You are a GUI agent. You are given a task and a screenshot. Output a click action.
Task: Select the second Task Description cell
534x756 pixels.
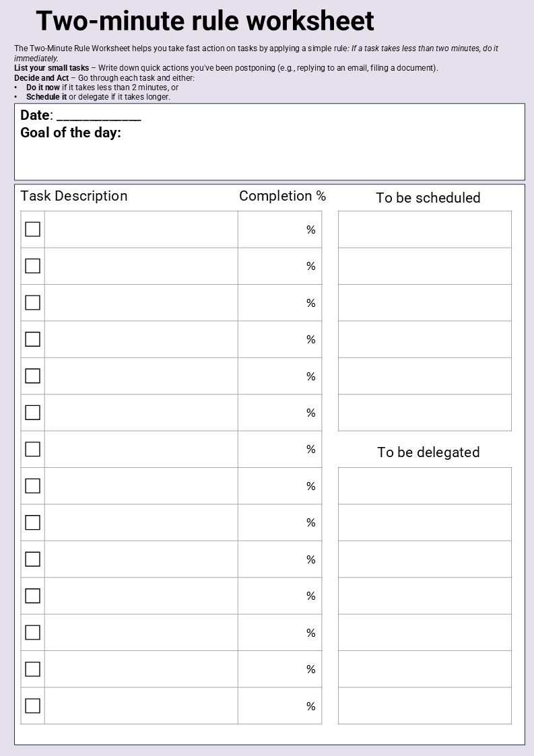click(x=141, y=266)
